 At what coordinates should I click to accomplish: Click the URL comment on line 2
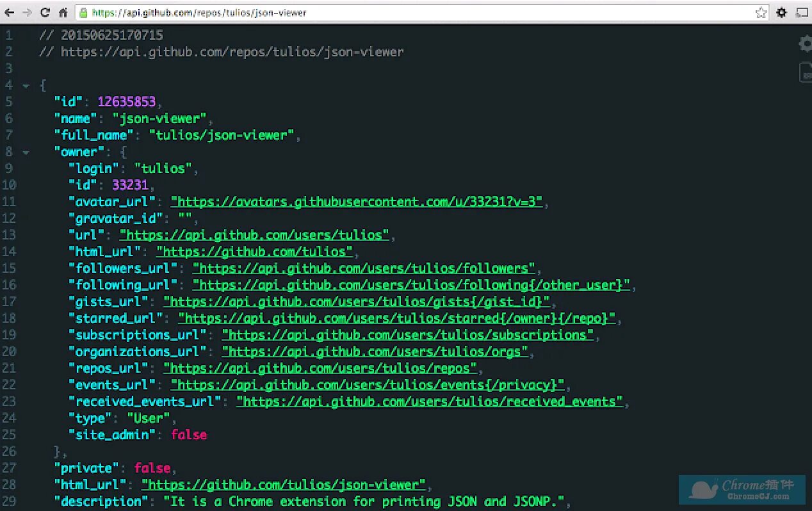click(x=222, y=52)
